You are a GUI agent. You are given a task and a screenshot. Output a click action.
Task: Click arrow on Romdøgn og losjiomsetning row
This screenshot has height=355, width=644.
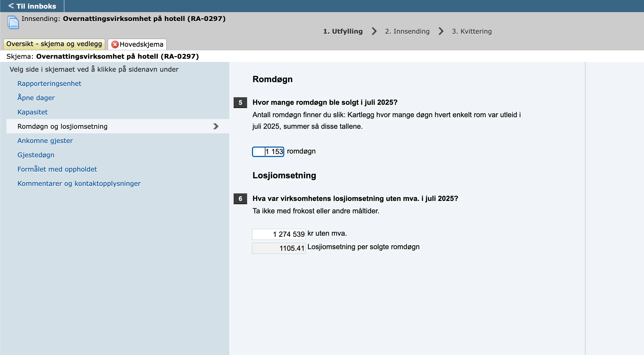tap(216, 126)
